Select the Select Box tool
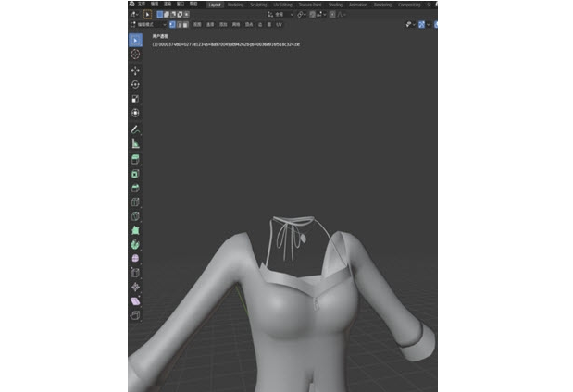Image resolution: width=573 pixels, height=392 pixels. coord(135,41)
